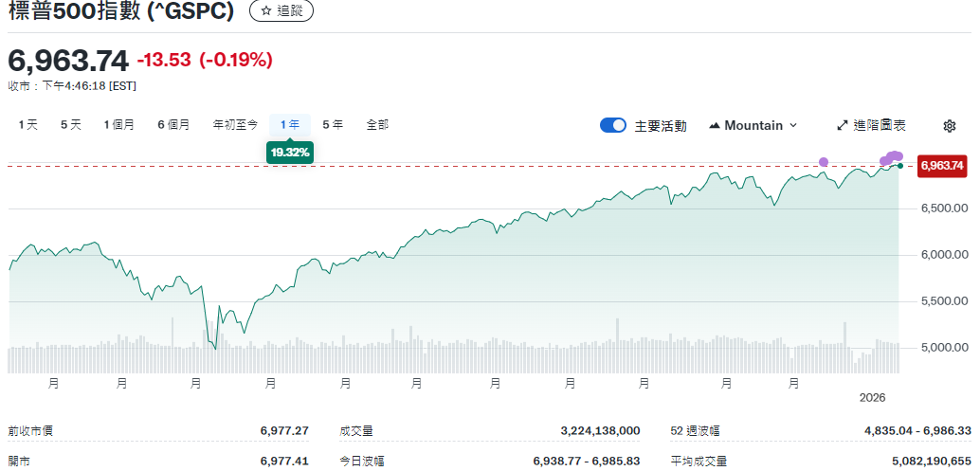Click the green end-of-line price dot
Image resolution: width=980 pixels, height=471 pixels.
point(900,166)
